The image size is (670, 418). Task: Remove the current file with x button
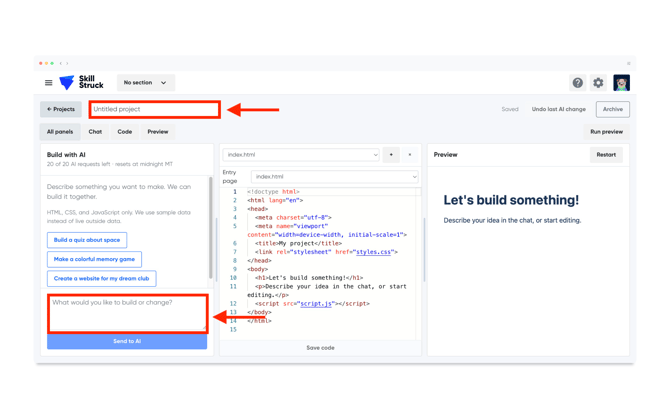pos(410,155)
